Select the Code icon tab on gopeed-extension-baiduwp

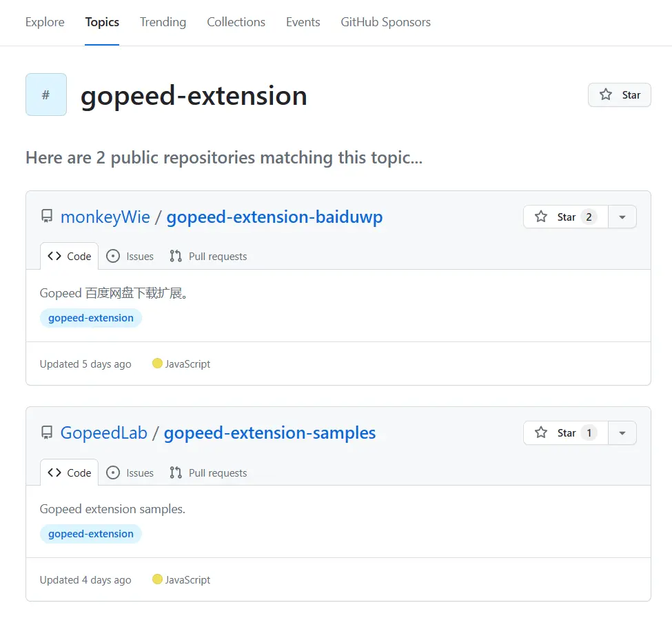coord(55,256)
